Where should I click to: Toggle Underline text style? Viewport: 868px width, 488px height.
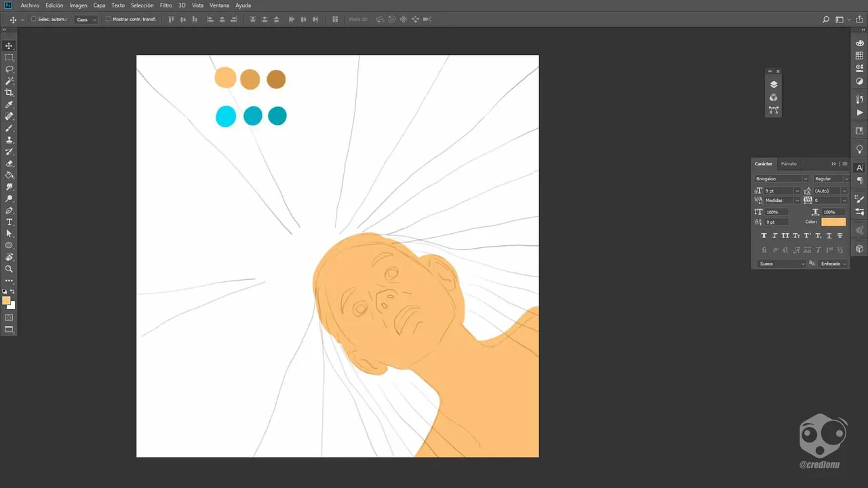(829, 235)
